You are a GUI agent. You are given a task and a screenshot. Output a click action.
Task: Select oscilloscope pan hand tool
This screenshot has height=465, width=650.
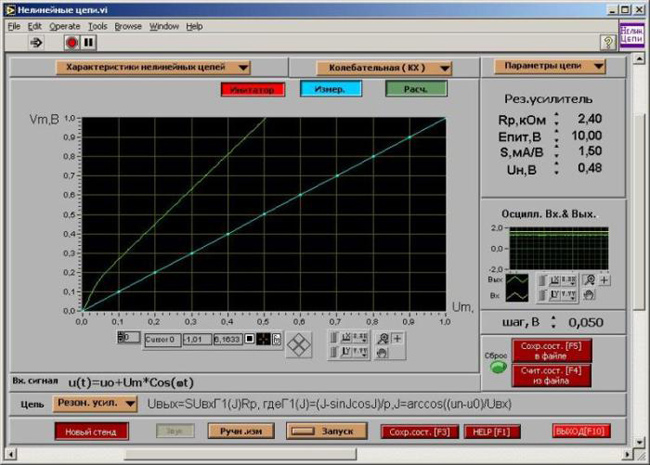(589, 295)
